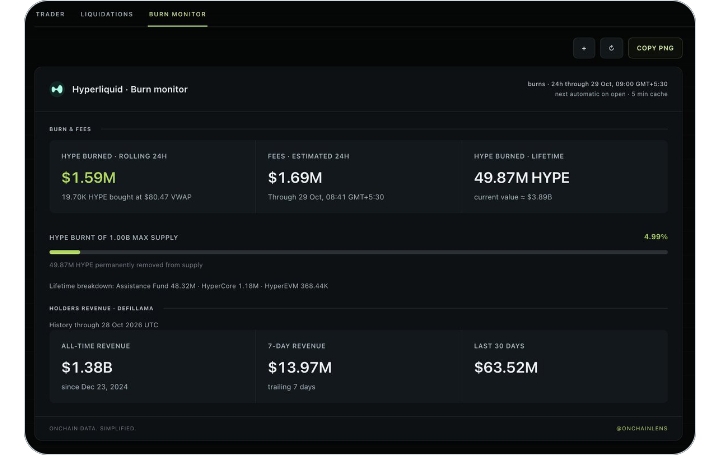Click the current value = $3.89B text
This screenshot has height=457, width=718.
[513, 197]
